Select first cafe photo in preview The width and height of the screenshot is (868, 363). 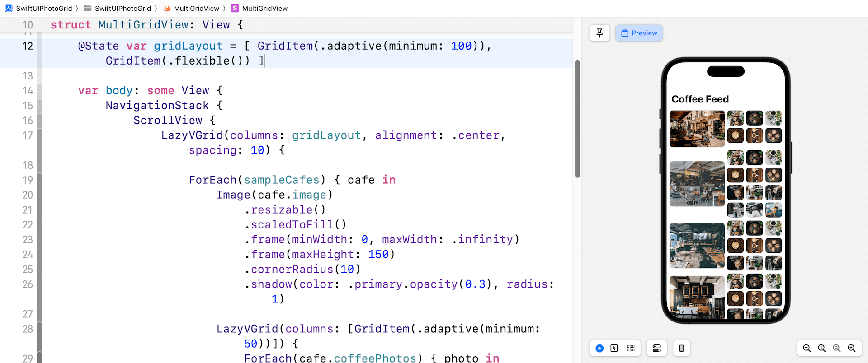point(697,129)
